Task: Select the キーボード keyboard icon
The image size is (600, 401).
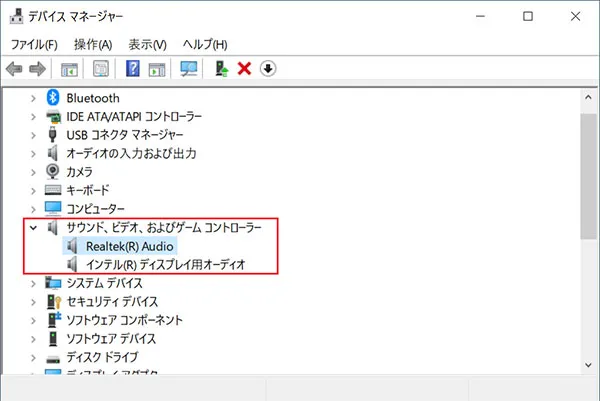Action: [53, 190]
